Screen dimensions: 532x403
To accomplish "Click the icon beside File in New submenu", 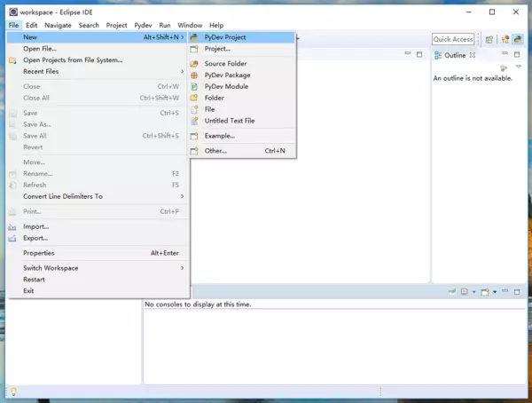I will click(x=194, y=109).
